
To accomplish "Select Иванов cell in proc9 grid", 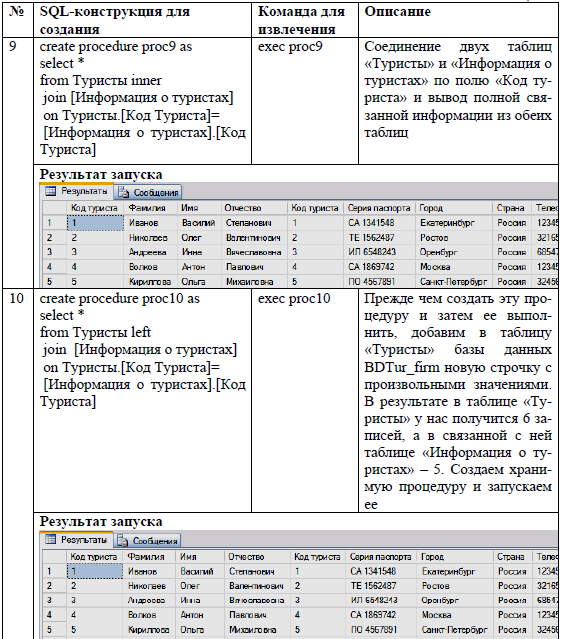I will coord(150,223).
